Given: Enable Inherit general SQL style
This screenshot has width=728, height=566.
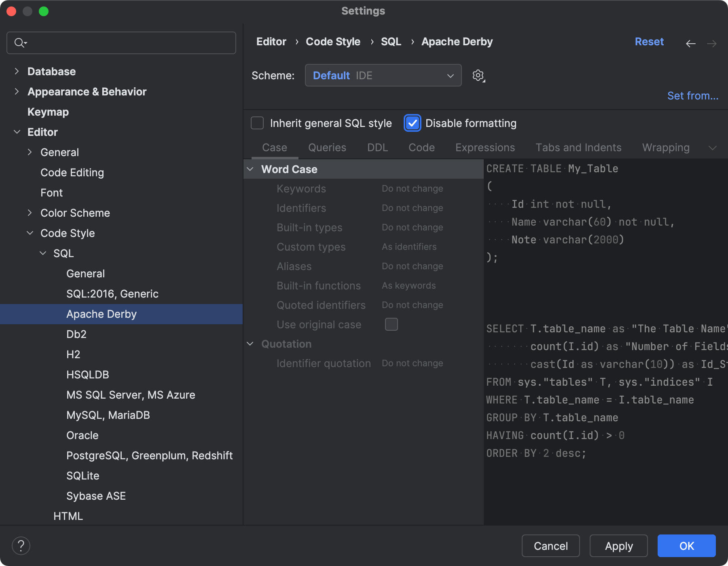Looking at the screenshot, I should pyautogui.click(x=257, y=123).
